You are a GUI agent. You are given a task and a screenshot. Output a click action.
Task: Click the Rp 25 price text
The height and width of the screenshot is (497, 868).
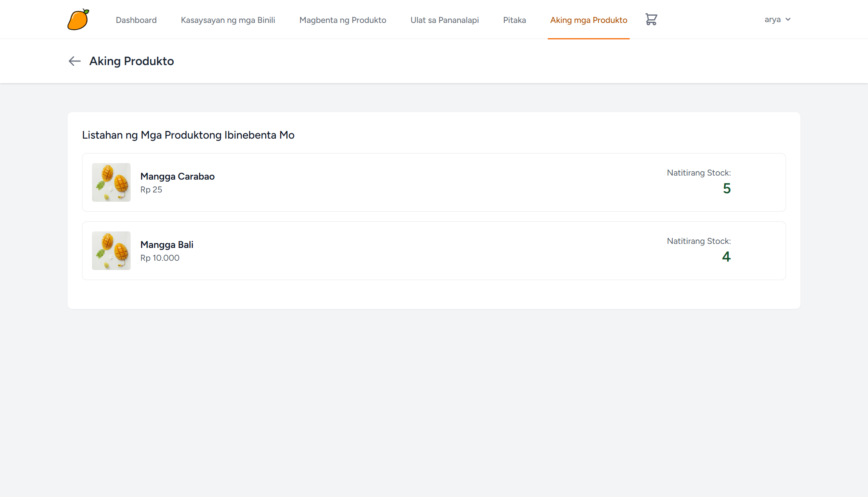151,190
